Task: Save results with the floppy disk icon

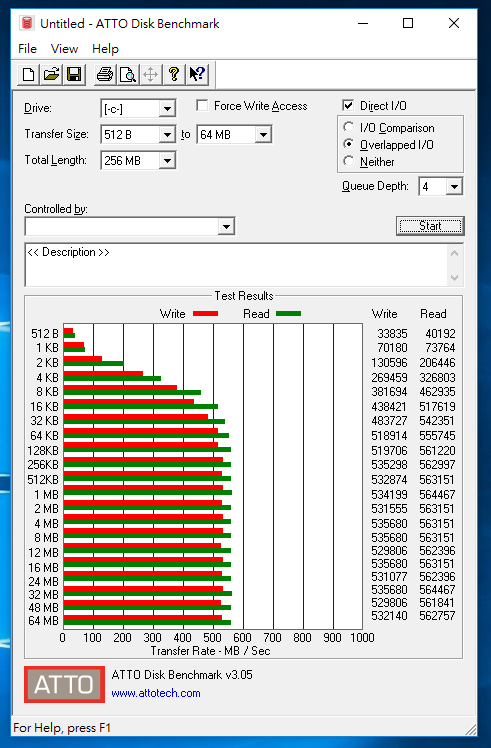Action: (74, 74)
